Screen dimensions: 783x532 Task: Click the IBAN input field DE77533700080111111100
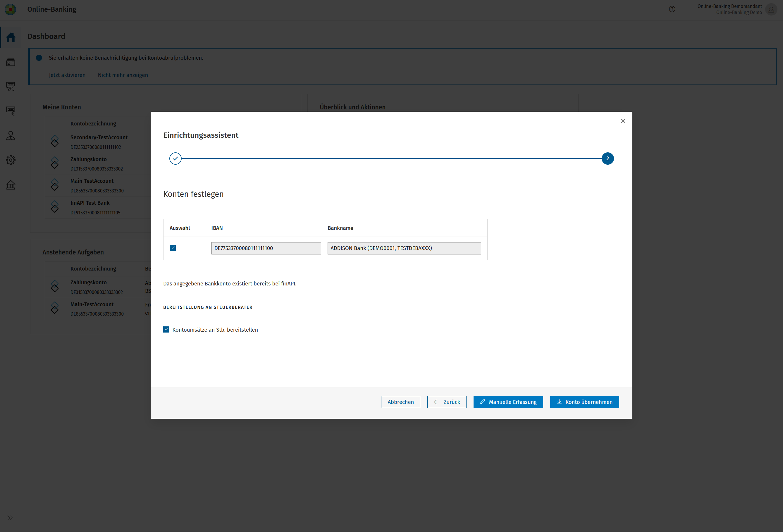coord(266,248)
